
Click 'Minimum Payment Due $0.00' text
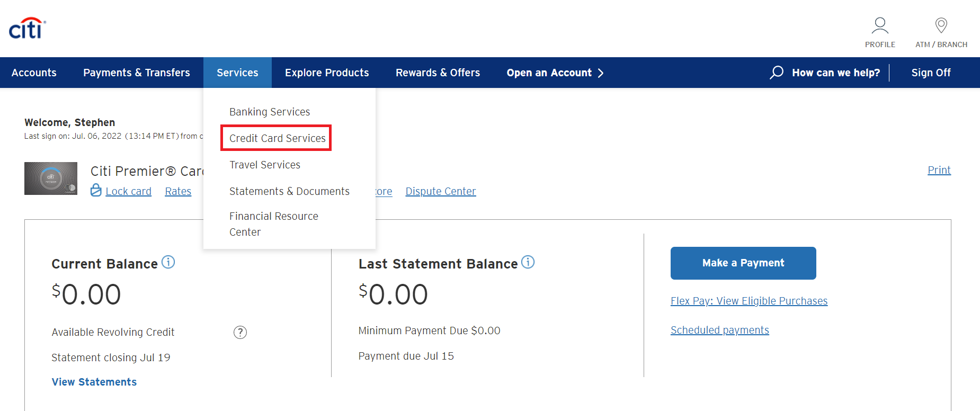pyautogui.click(x=430, y=330)
